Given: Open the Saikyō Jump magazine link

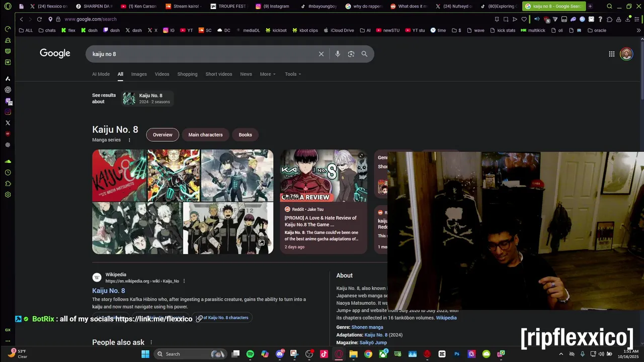Looking at the screenshot, I should [x=373, y=342].
